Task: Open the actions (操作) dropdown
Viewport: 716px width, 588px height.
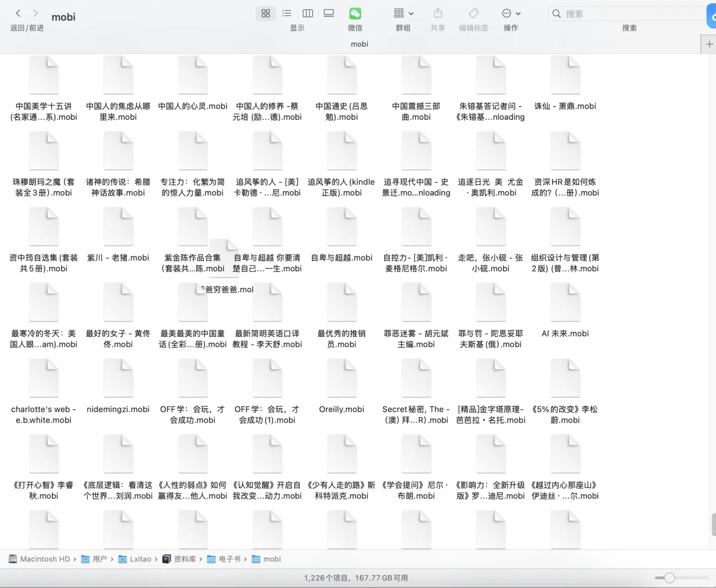Action: [x=511, y=13]
